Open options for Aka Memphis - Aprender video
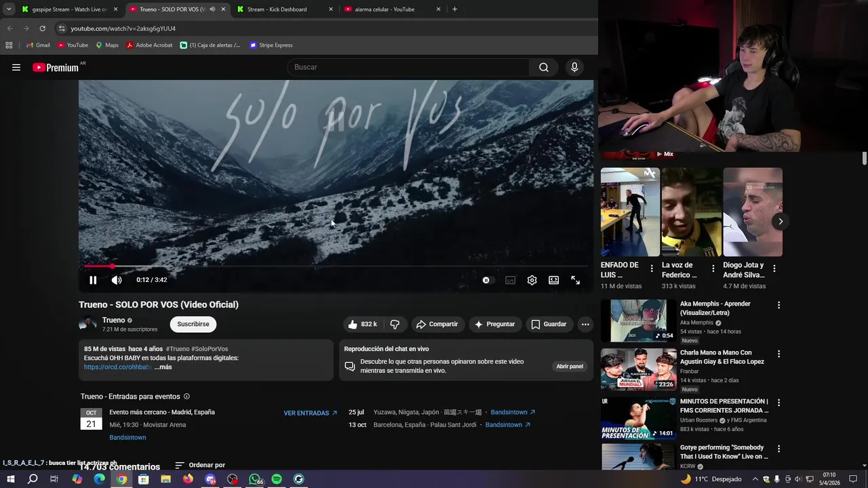Viewport: 868px width, 488px height. [x=778, y=305]
